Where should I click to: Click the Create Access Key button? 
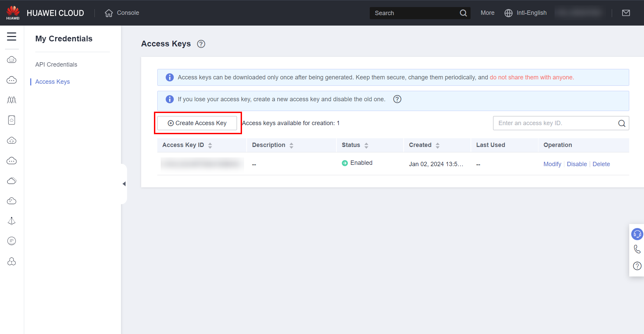(x=197, y=123)
